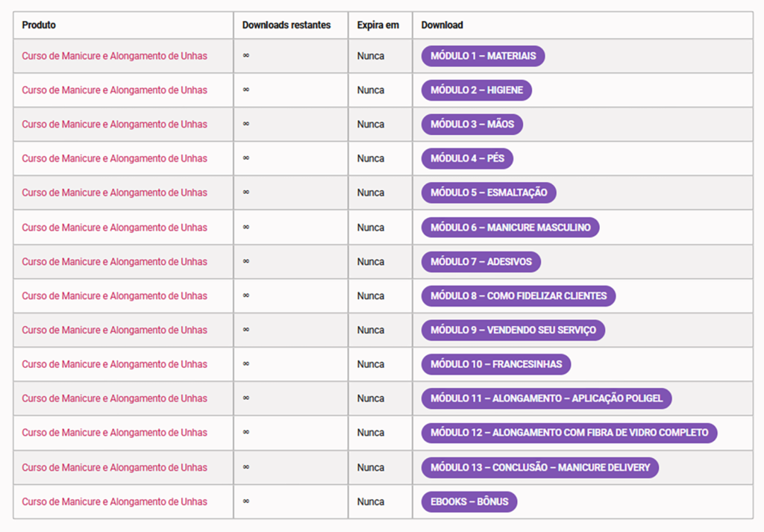The width and height of the screenshot is (764, 532).
Task: Download Módulo 11 – Alongamento Aplicação Poligel
Action: (546, 398)
